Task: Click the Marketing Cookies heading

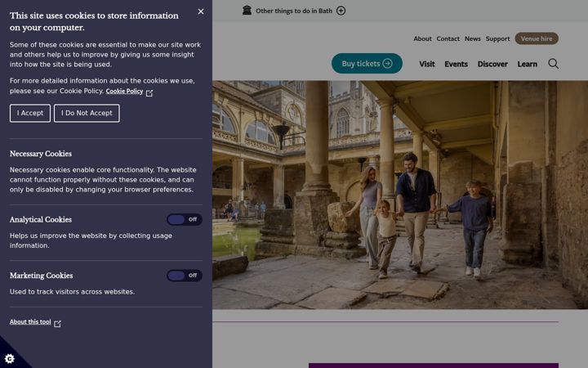Action: click(x=42, y=276)
